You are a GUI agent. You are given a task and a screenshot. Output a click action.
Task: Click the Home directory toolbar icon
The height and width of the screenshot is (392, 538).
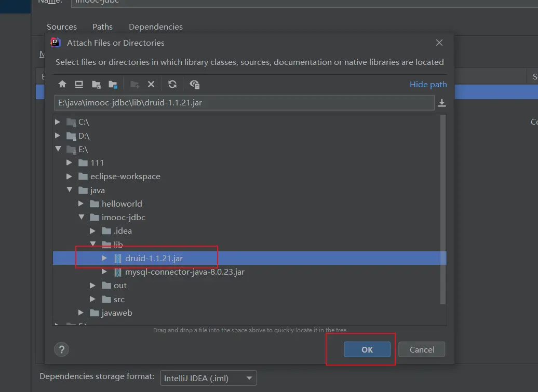(x=62, y=84)
